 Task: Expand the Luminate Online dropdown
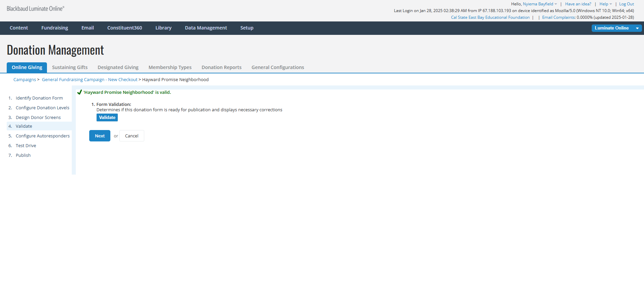[616, 28]
